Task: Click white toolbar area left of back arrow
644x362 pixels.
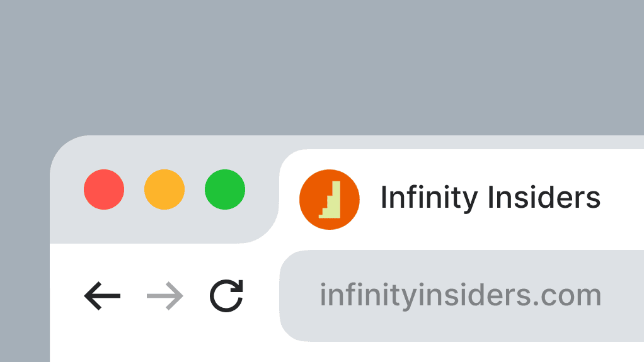Action: tap(67, 295)
